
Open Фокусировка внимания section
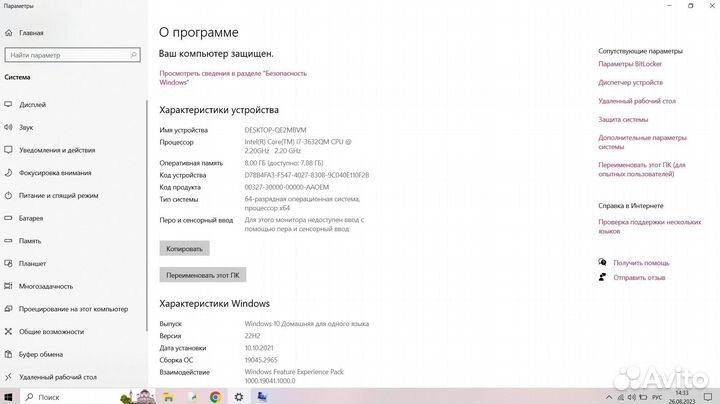click(x=55, y=173)
